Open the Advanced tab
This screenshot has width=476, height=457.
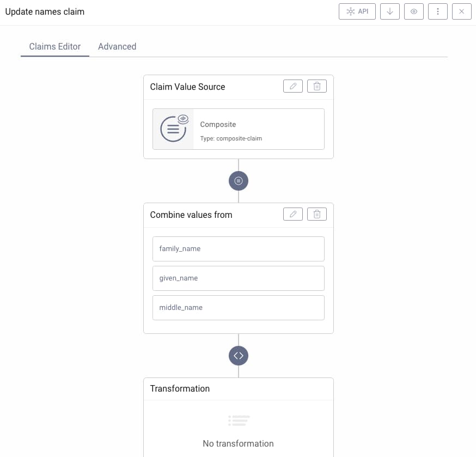[117, 46]
